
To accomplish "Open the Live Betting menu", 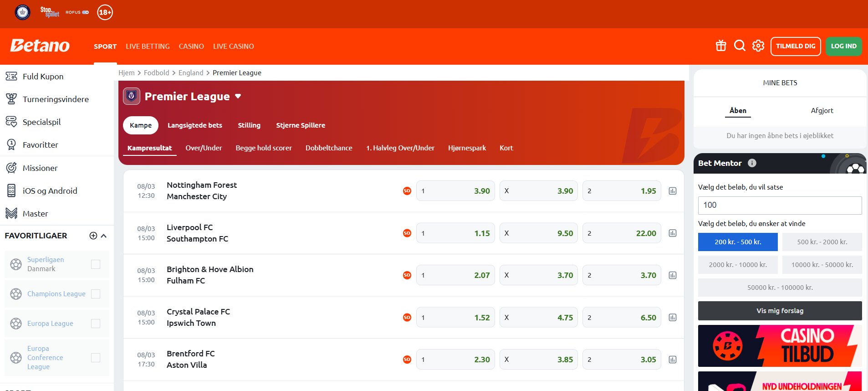I will click(148, 46).
